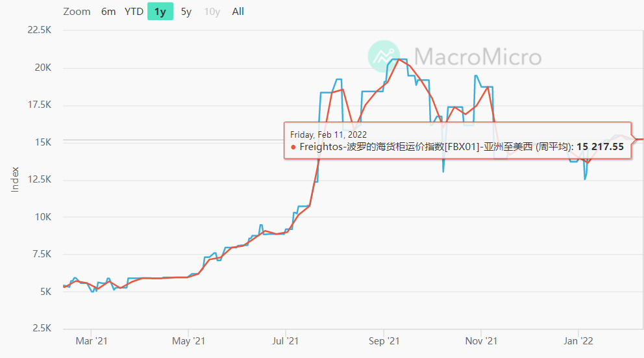
Task: Select the 6m zoom range
Action: 108,12
